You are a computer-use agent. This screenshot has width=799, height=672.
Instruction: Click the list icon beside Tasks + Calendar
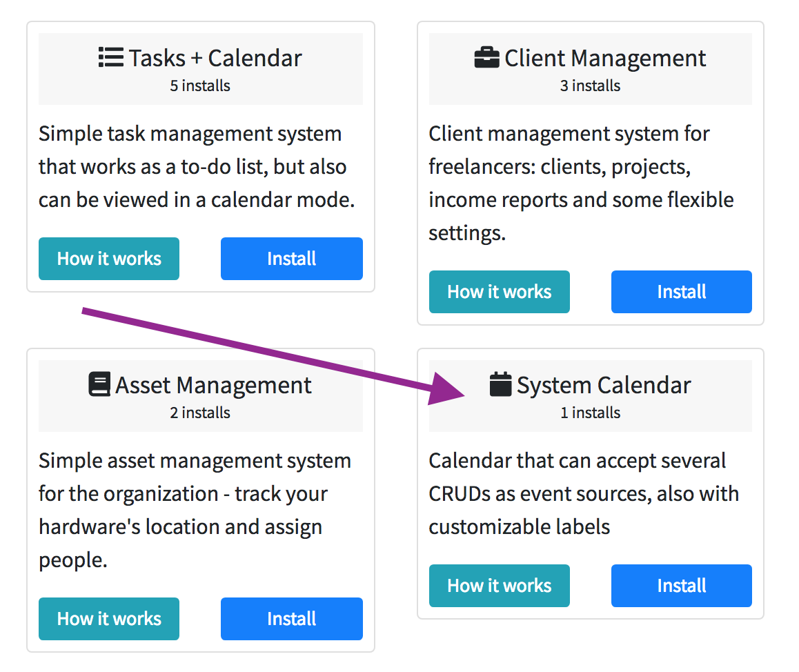[110, 57]
